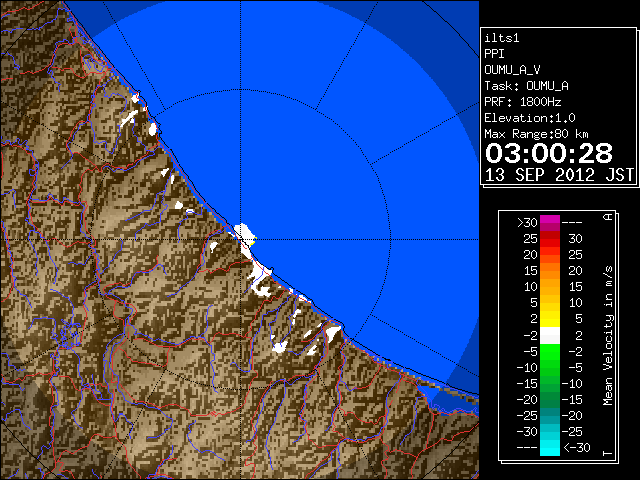Click the 'PPI' scan type label
640x480 pixels.
[494, 54]
